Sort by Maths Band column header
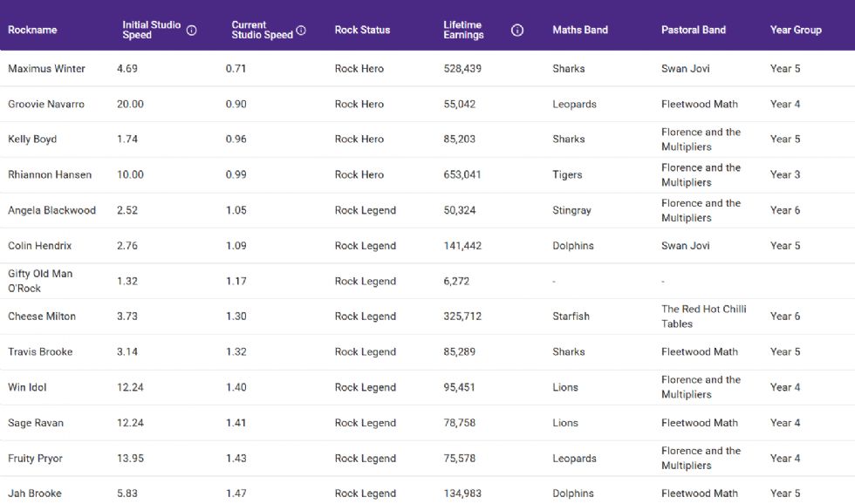The height and width of the screenshot is (504, 855). (579, 31)
